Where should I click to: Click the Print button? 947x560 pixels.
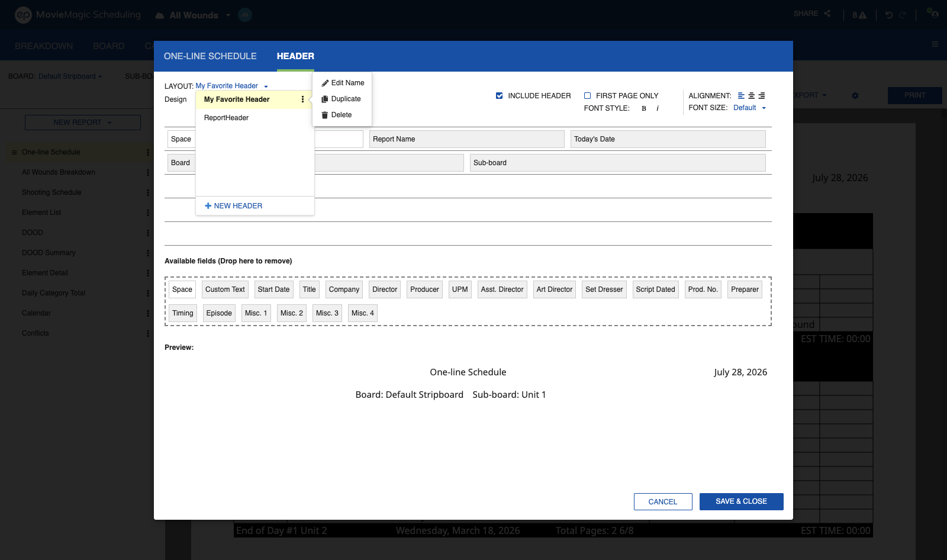click(914, 95)
